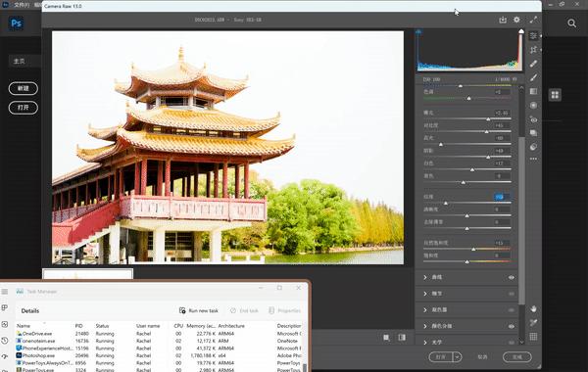Select the Radial Filter tool
Image resolution: width=588 pixels, height=372 pixels.
[534, 106]
